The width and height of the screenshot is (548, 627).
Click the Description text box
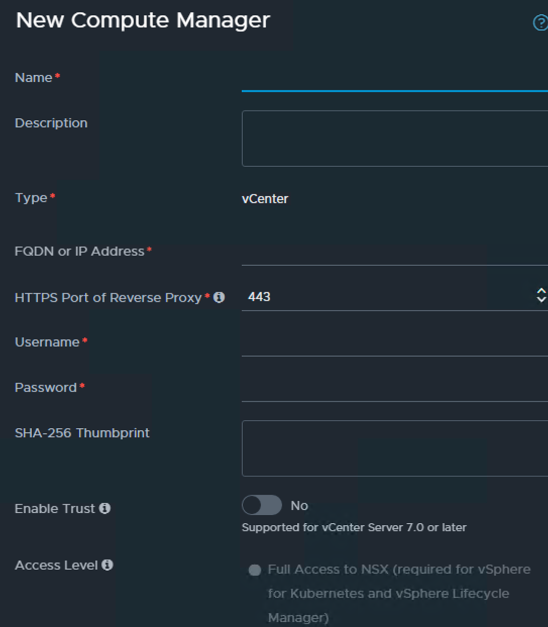coord(395,138)
